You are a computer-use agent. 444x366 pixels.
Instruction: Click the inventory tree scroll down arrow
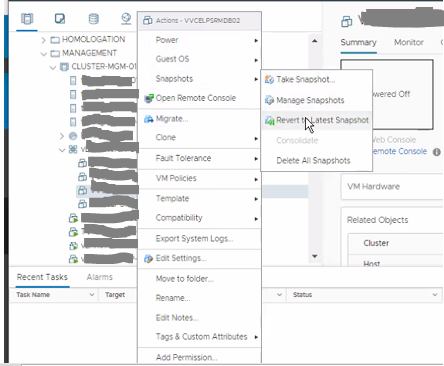click(315, 256)
